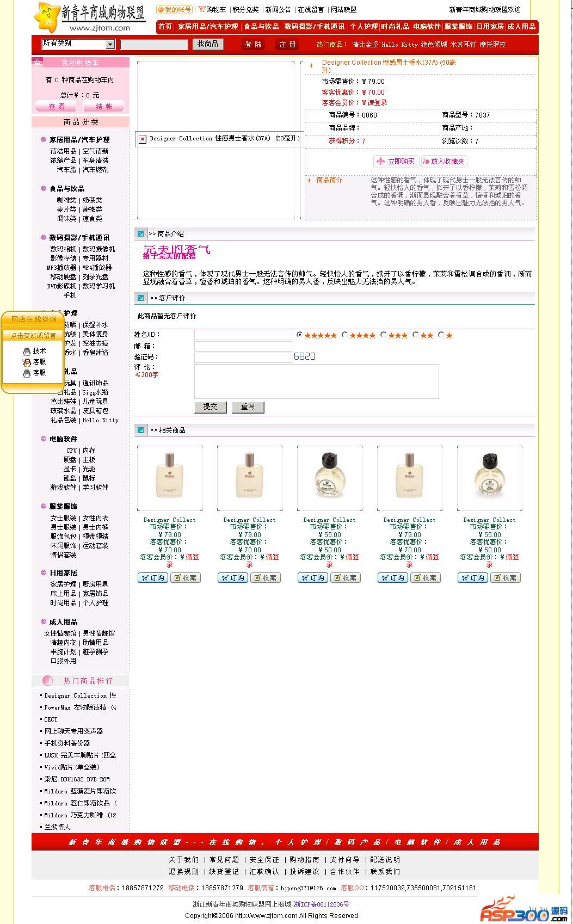Open footer link 关于我们
Screen dimensions: 573x924
pos(183,860)
